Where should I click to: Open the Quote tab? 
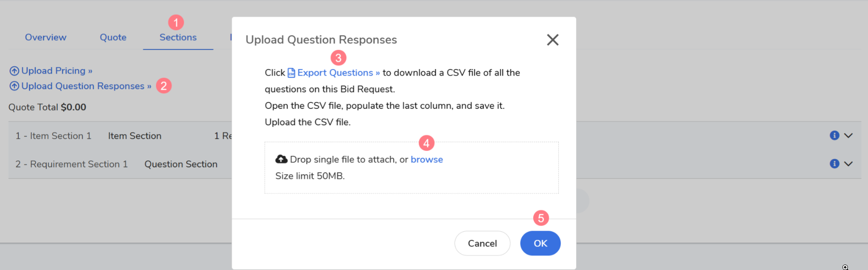coord(113,37)
